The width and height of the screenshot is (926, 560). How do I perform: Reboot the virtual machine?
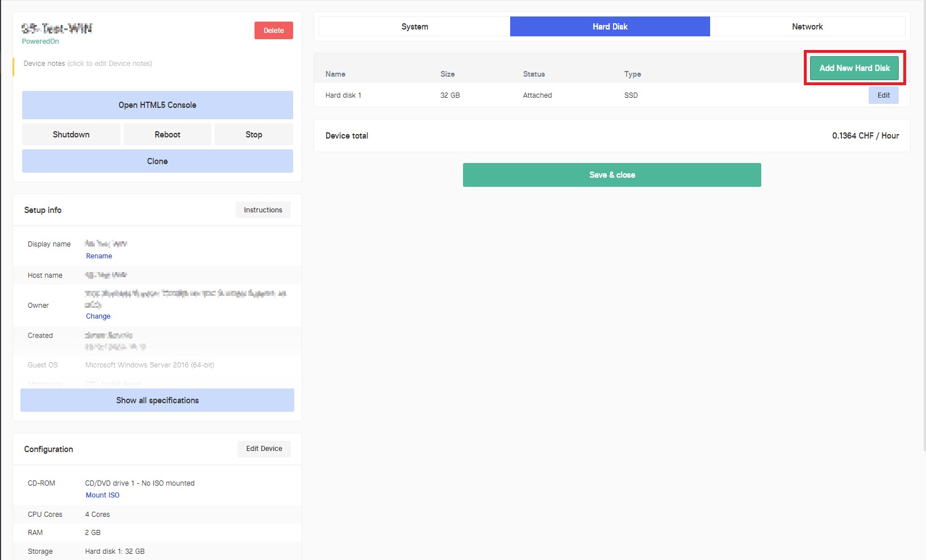168,135
